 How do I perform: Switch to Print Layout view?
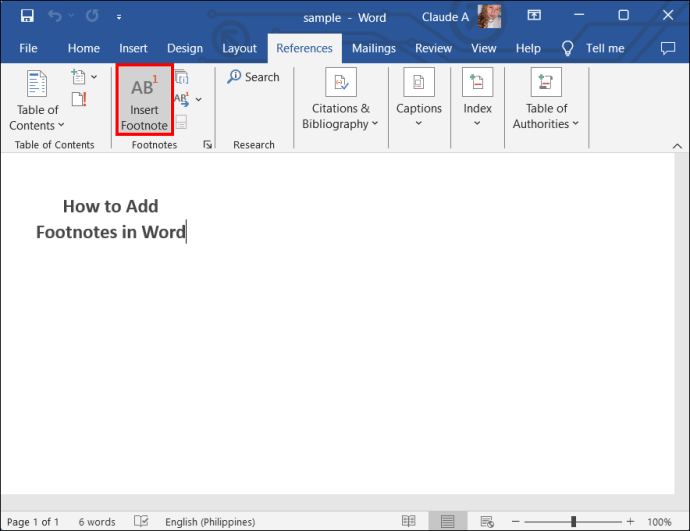448,522
